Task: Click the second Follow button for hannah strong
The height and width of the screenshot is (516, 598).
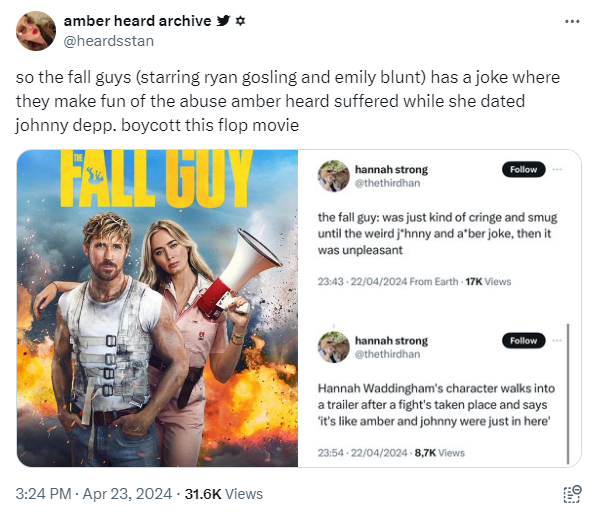Action: point(524,340)
